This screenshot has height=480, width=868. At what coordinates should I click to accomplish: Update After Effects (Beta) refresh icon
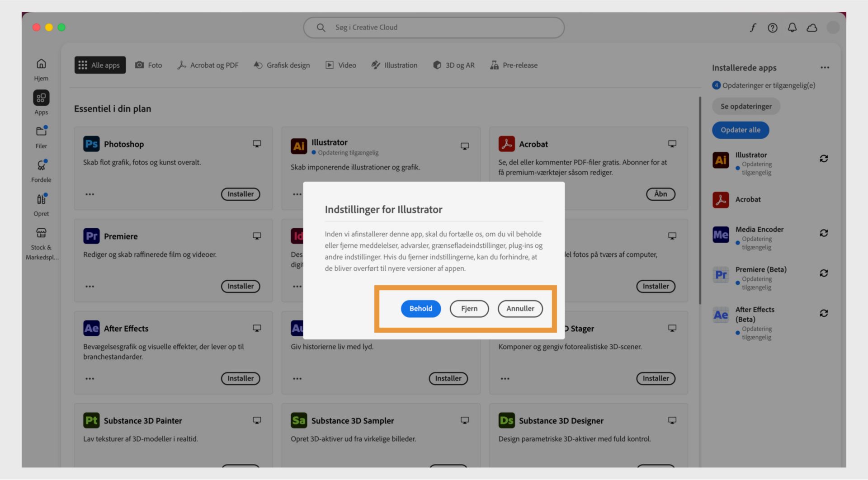(824, 313)
